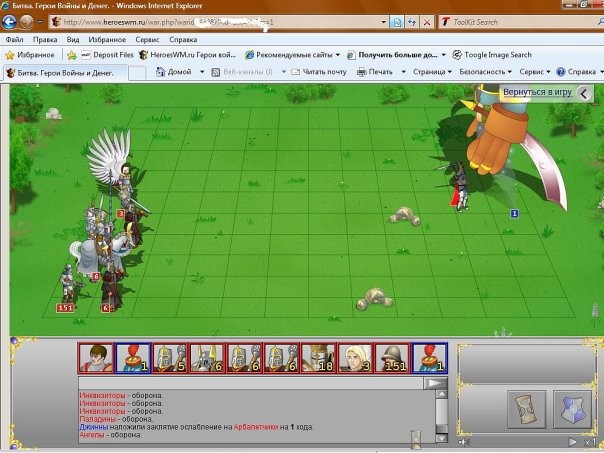Open the HeroesWM.ru favorite link
This screenshot has width=604, height=453.
tap(188, 55)
